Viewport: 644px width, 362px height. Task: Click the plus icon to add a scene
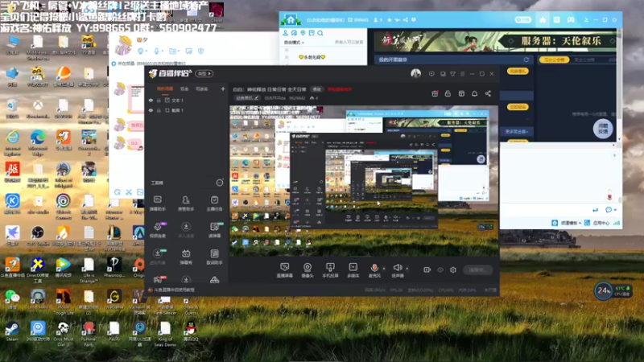coord(223,88)
